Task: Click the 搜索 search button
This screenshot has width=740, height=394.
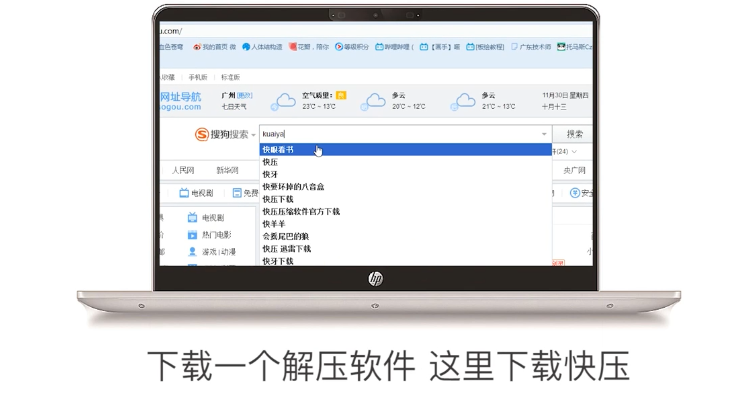Action: 572,134
